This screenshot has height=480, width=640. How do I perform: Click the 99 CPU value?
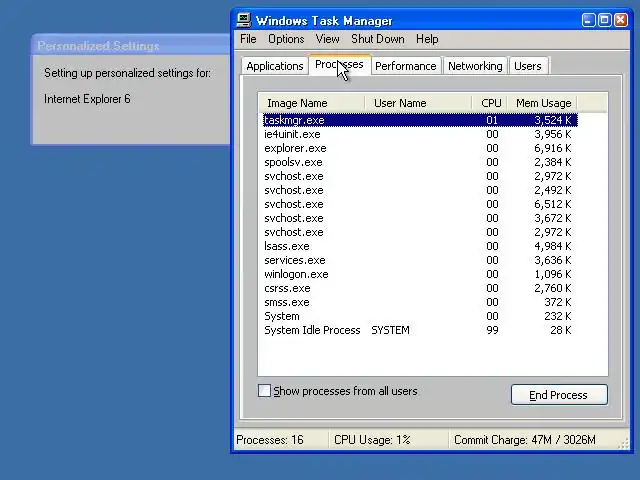(492, 330)
